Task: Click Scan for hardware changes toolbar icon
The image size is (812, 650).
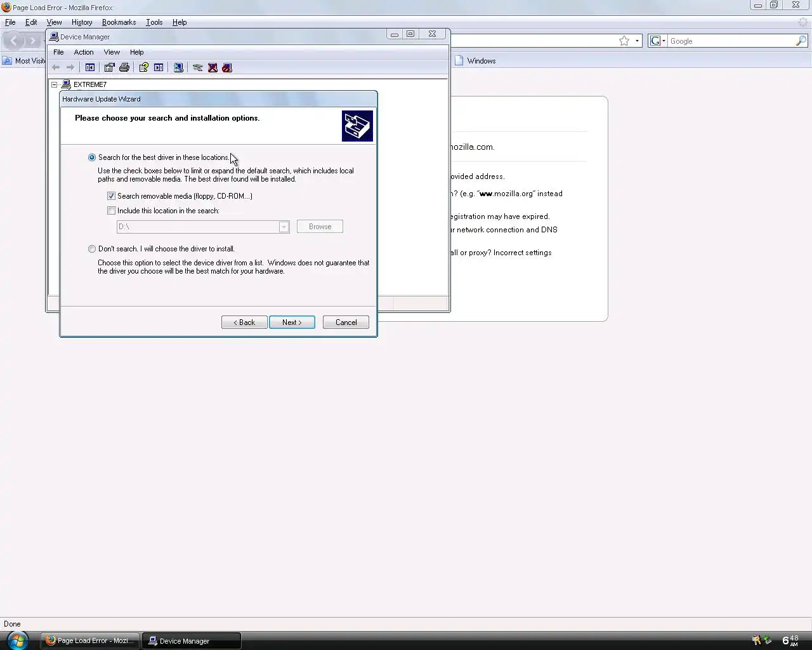Action: [x=178, y=67]
